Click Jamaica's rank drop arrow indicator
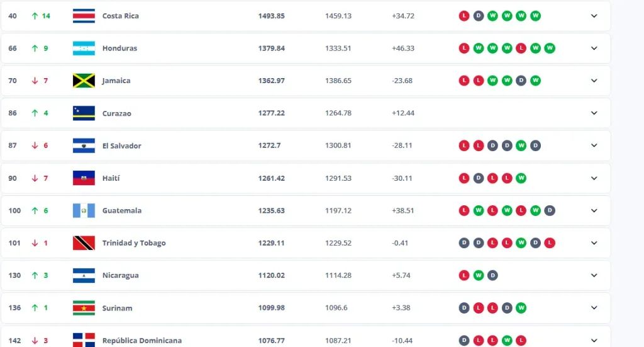Screen dimensions: 644x347 click(x=35, y=81)
